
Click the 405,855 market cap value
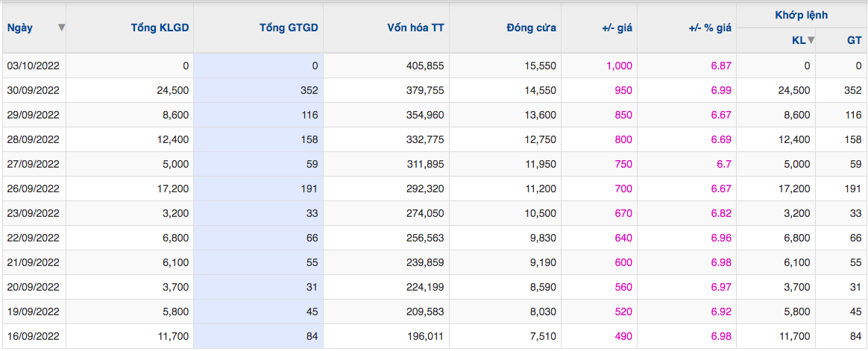pos(424,66)
